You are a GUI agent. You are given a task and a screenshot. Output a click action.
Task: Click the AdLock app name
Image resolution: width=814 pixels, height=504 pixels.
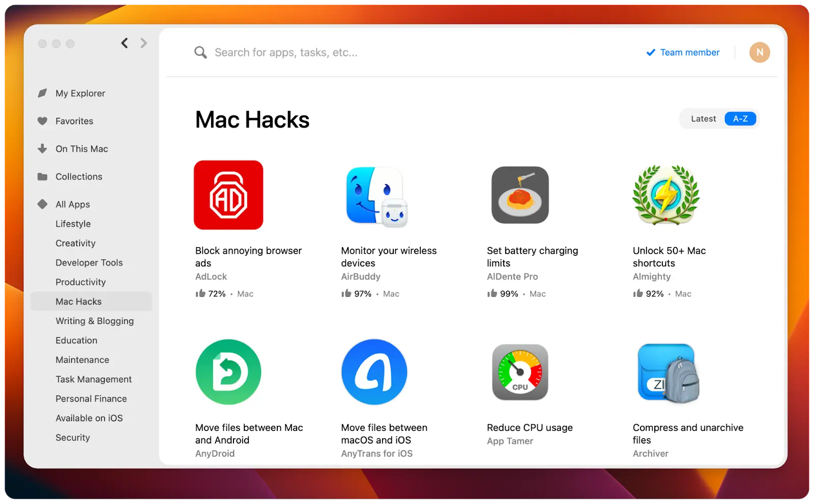(211, 277)
